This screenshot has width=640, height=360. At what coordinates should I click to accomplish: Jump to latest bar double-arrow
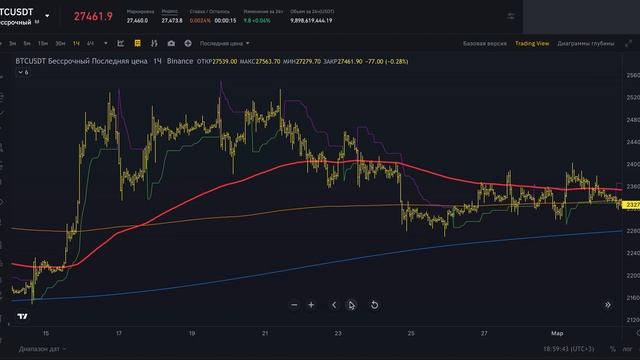(x=608, y=305)
